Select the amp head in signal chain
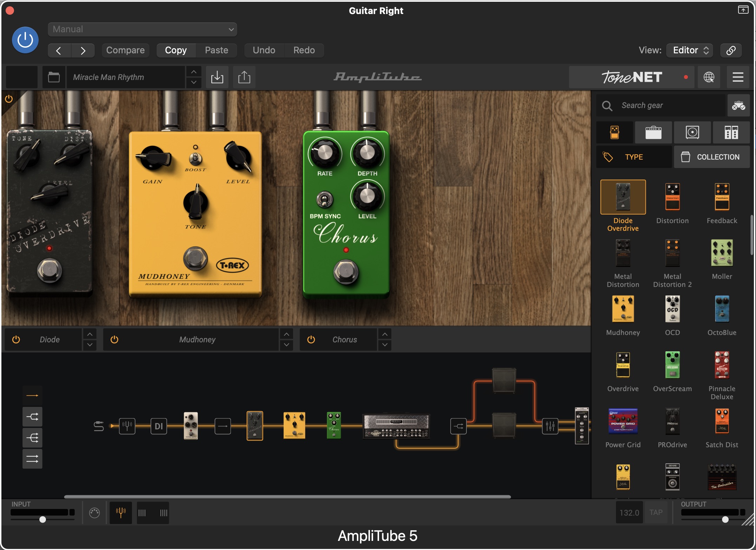756x550 pixels. [396, 426]
